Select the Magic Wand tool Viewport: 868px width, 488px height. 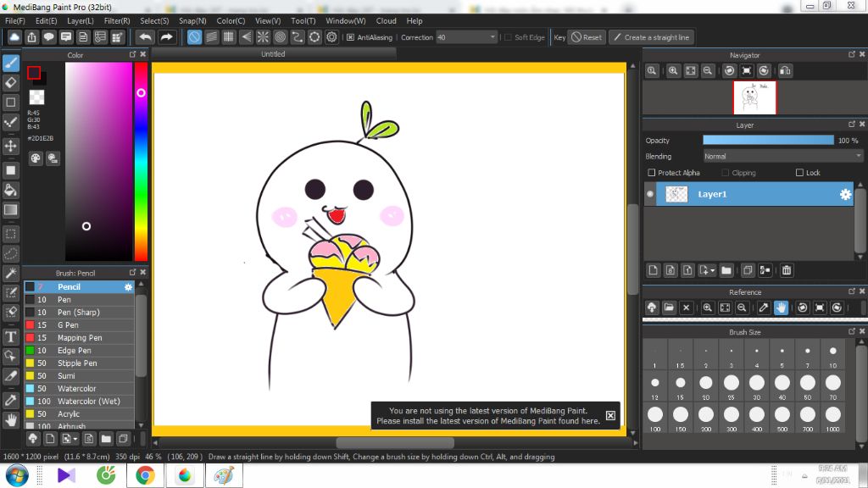coord(11,274)
